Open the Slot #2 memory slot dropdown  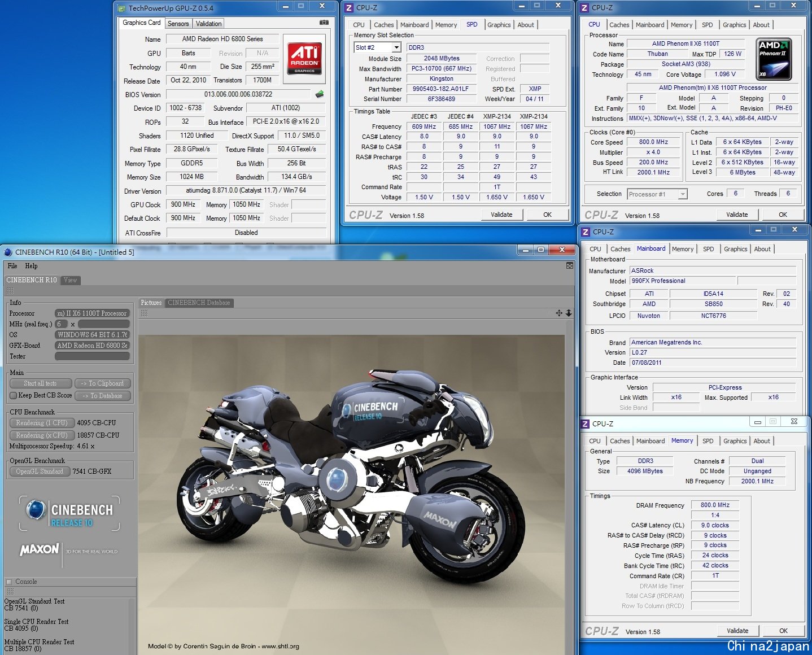(x=396, y=47)
